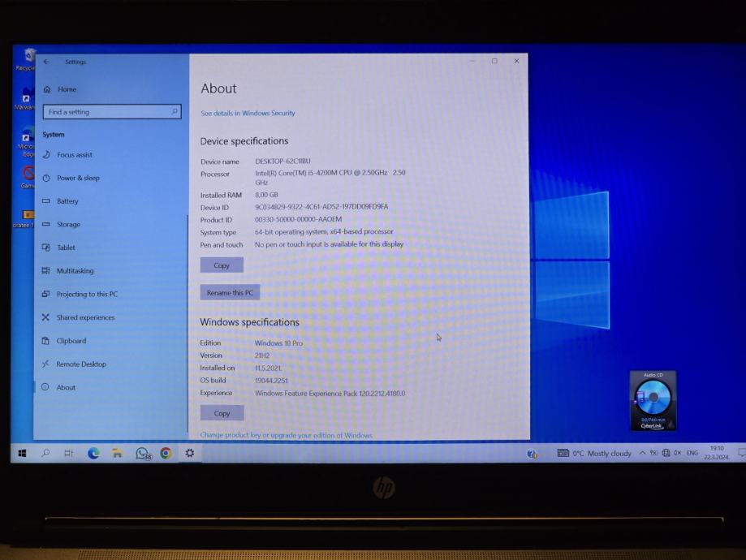Viewport: 746px width, 560px height.
Task: Click the Windows 10 Pro edition text
Action: pyautogui.click(x=278, y=343)
